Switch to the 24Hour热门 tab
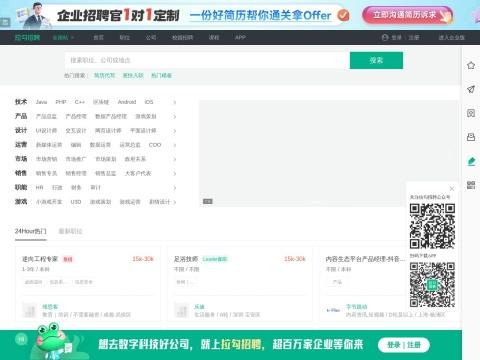 [x=30, y=231]
